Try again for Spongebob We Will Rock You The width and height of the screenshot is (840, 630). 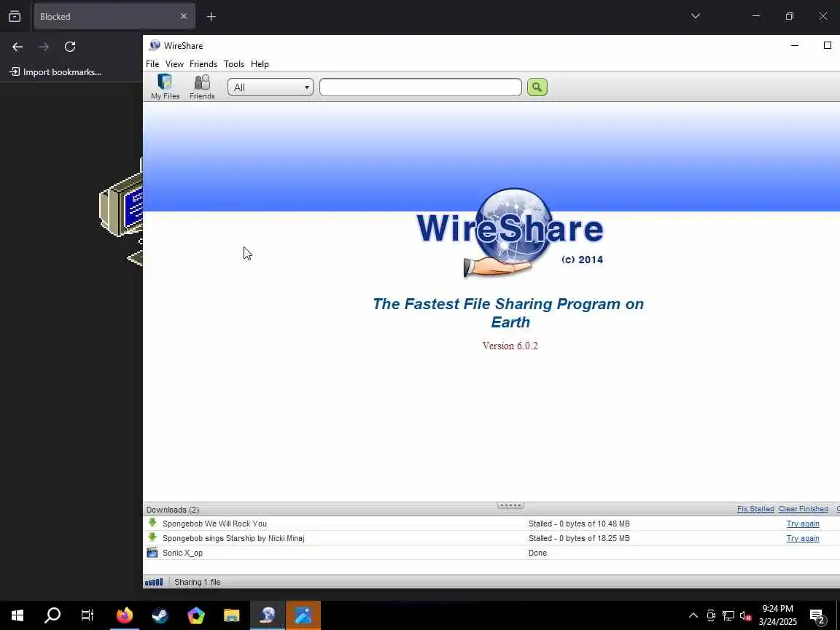[x=803, y=524]
